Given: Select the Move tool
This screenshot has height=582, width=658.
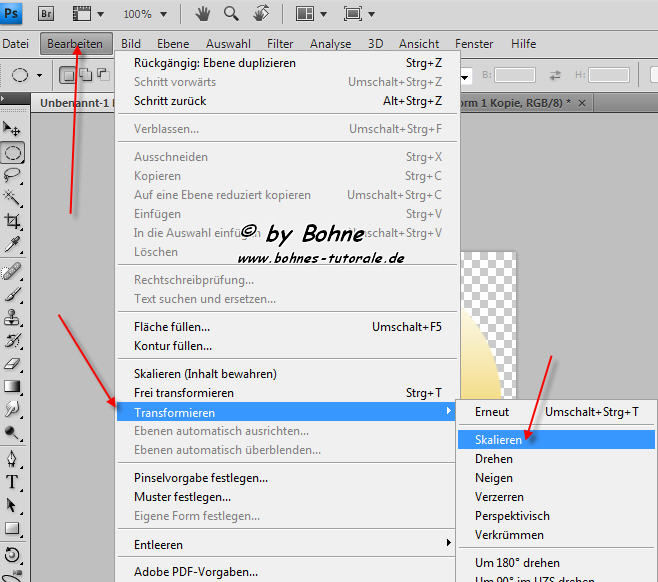Looking at the screenshot, I should coord(13,128).
